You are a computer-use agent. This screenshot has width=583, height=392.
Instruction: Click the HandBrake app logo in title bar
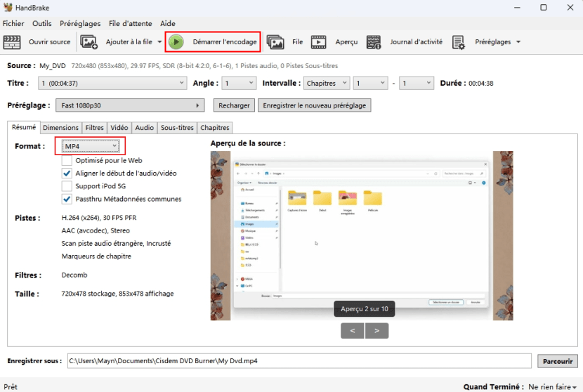pyautogui.click(x=8, y=8)
